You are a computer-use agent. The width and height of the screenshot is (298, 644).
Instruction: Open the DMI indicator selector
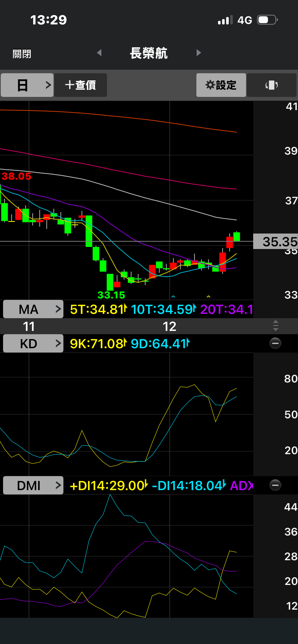click(x=33, y=485)
